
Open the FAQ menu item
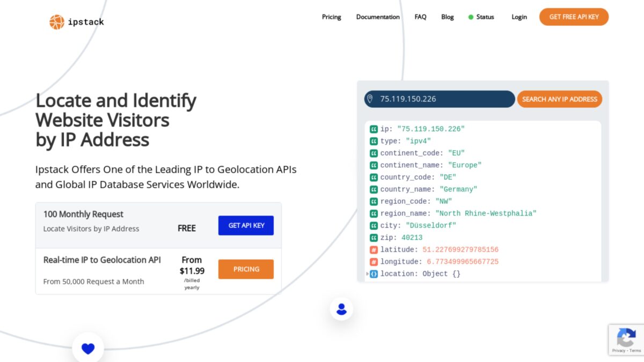[x=420, y=17]
